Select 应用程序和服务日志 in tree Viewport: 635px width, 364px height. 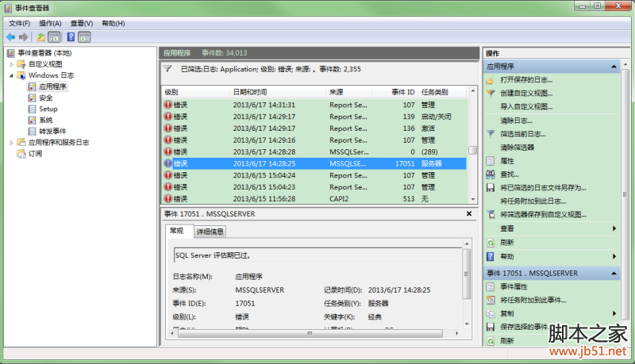[x=59, y=143]
